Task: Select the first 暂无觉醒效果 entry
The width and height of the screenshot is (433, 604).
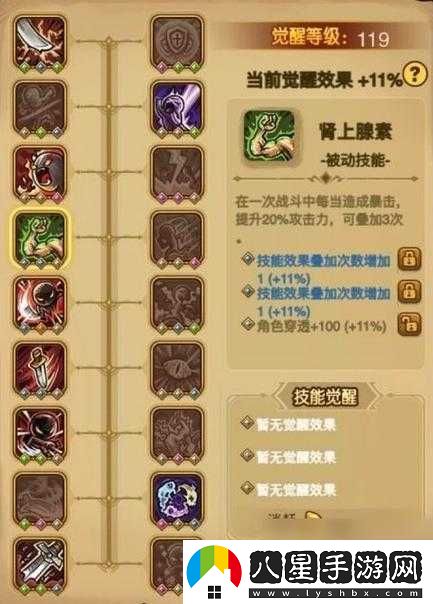Action: (296, 424)
